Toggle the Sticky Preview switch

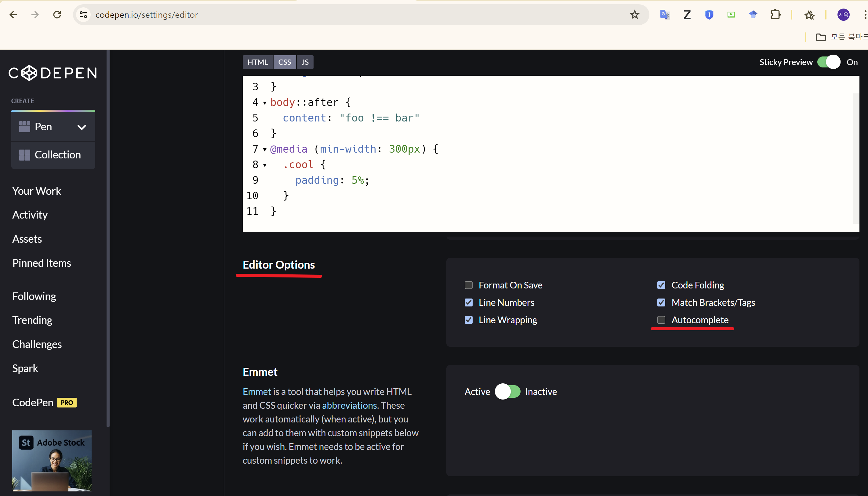pos(829,62)
